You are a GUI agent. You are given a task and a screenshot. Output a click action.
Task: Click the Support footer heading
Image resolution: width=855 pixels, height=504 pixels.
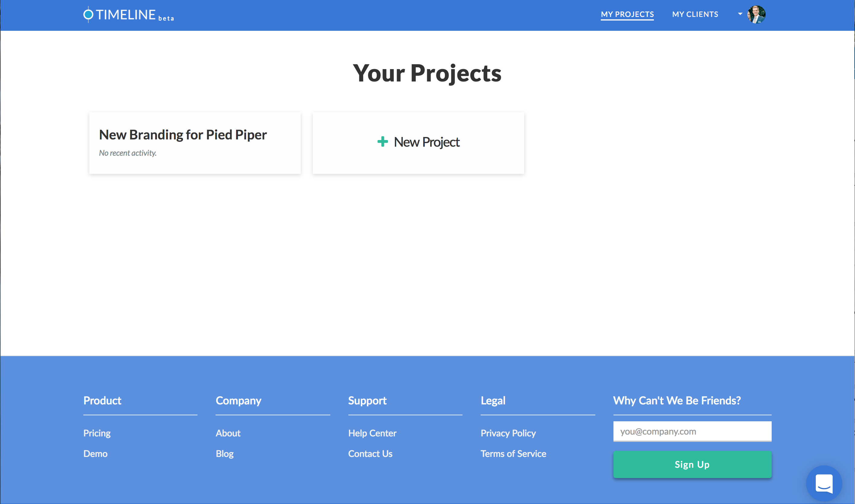[x=367, y=401]
